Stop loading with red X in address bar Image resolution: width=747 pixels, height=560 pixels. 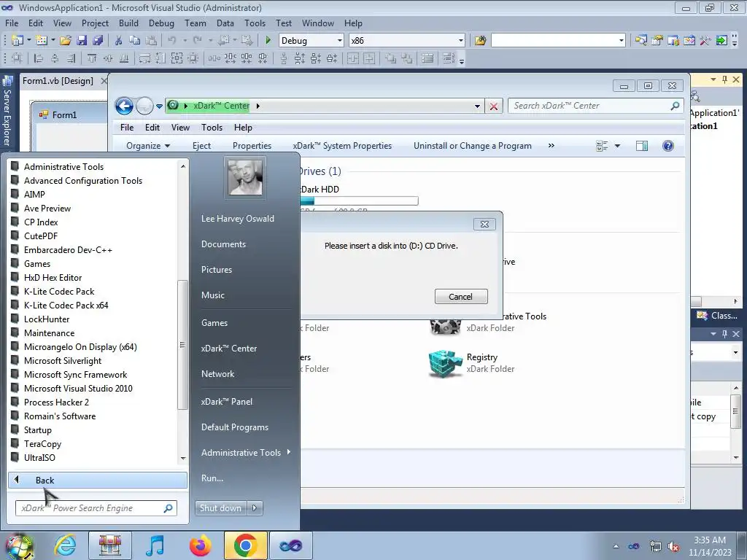click(494, 106)
